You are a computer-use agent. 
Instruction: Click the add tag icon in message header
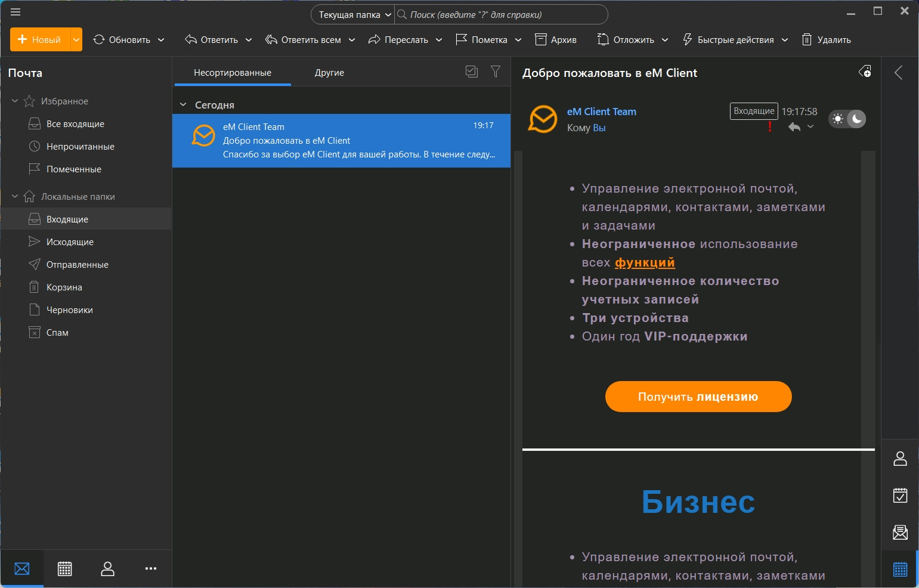point(865,72)
